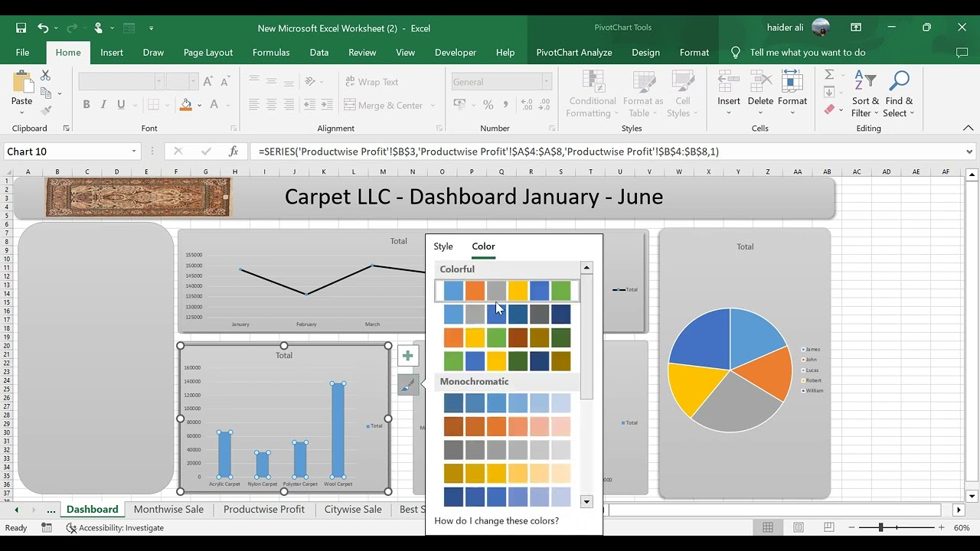
Task: Click the Save icon in title bar
Action: click(x=21, y=28)
